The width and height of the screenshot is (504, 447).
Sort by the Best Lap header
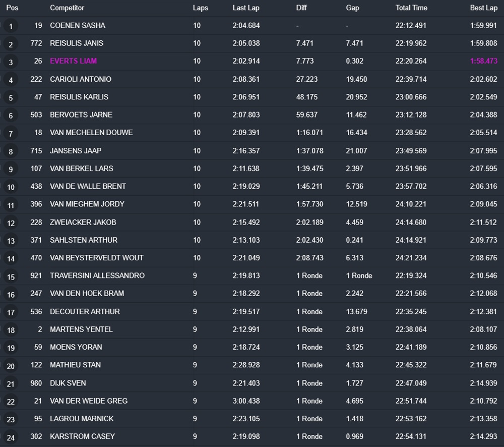[x=483, y=8]
